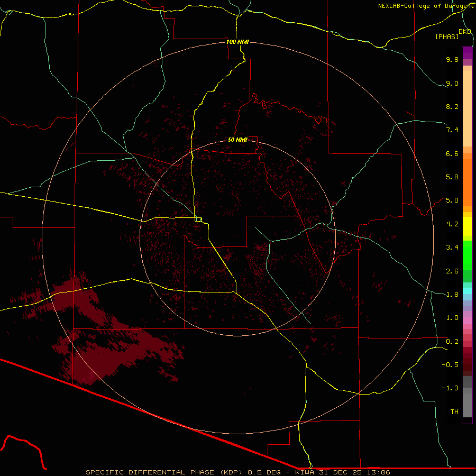This screenshot has width=476, height=476.
Task: Click the 9.8 scale value
Action: 452,59
